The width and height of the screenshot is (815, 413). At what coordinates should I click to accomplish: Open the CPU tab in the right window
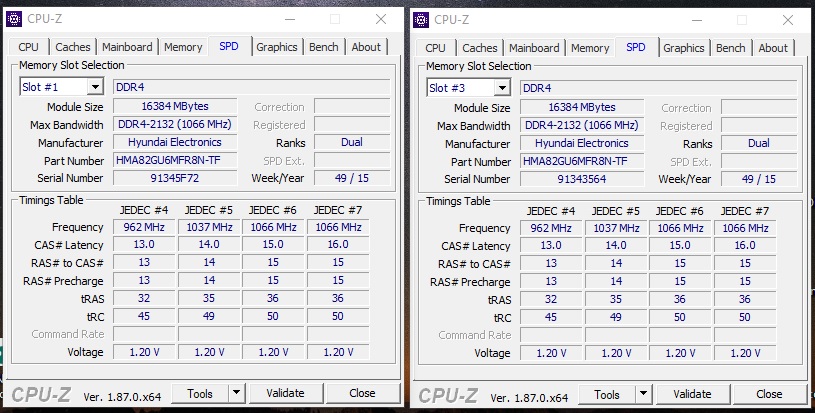click(436, 48)
